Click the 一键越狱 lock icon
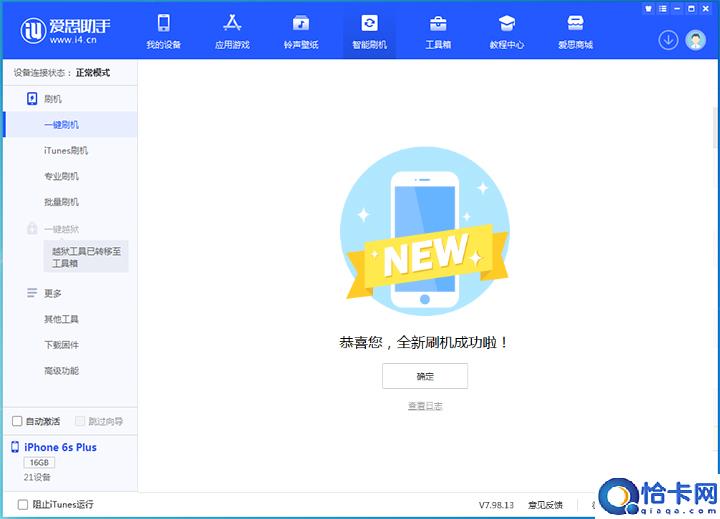 click(x=32, y=228)
